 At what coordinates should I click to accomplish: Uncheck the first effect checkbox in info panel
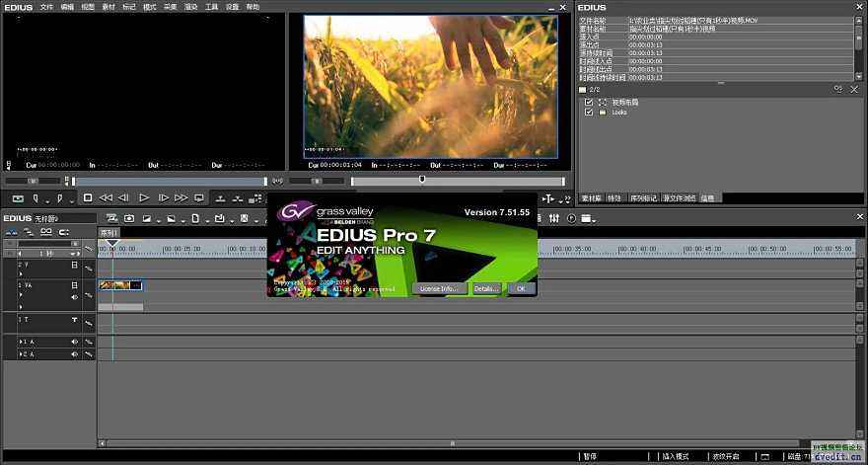click(x=589, y=103)
